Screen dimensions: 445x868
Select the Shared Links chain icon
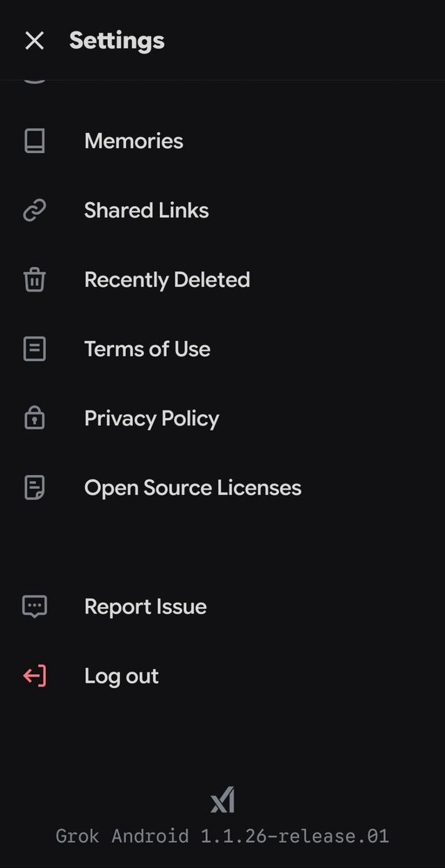[34, 210]
